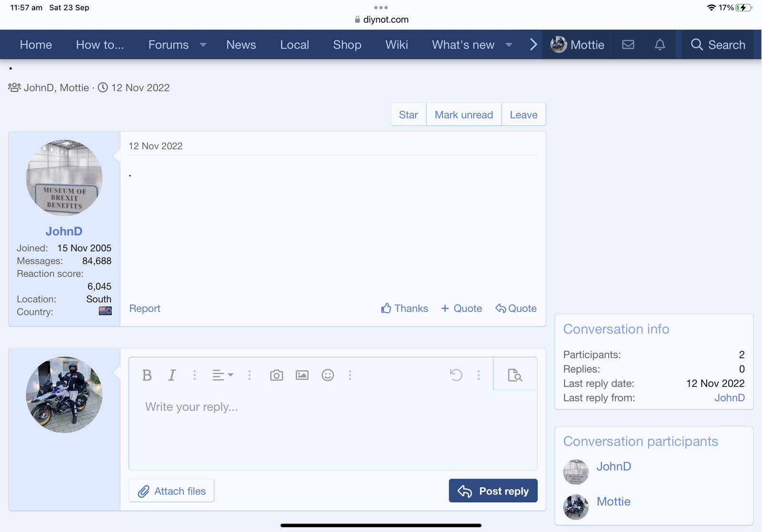Go to the Wiki menu item
The image size is (762, 532).
[396, 45]
